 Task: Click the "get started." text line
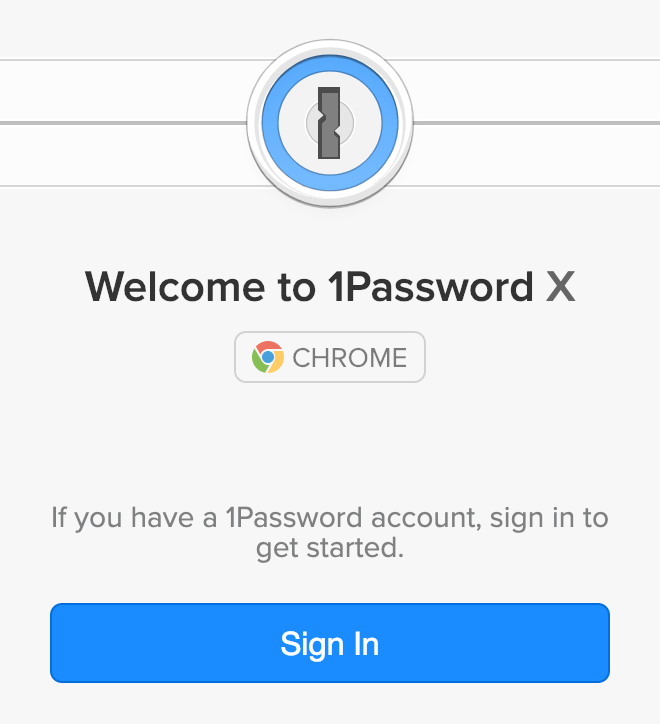330,549
